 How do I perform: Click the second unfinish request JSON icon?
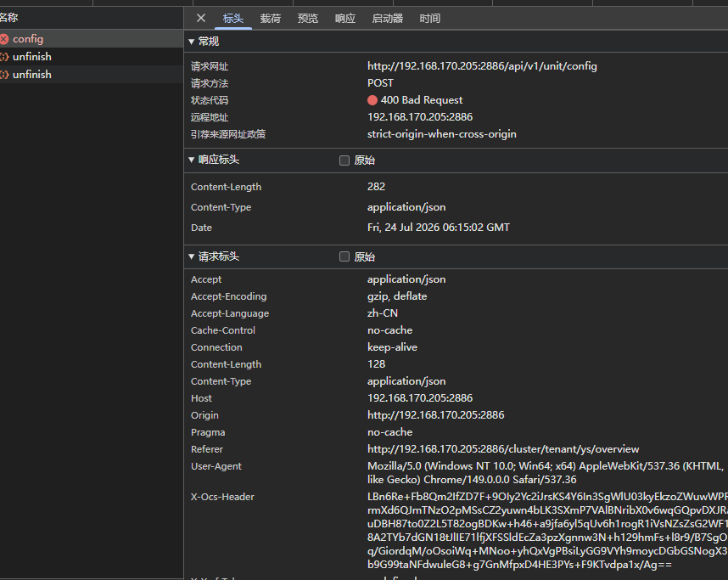coord(3,75)
